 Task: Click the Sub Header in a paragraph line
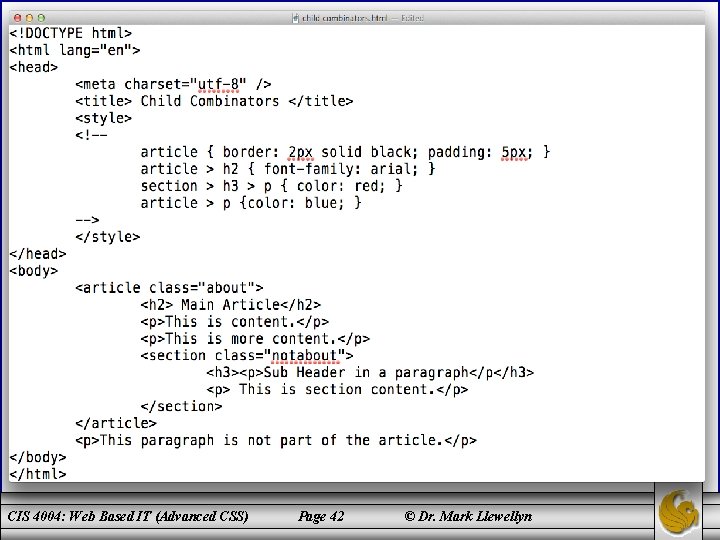370,372
